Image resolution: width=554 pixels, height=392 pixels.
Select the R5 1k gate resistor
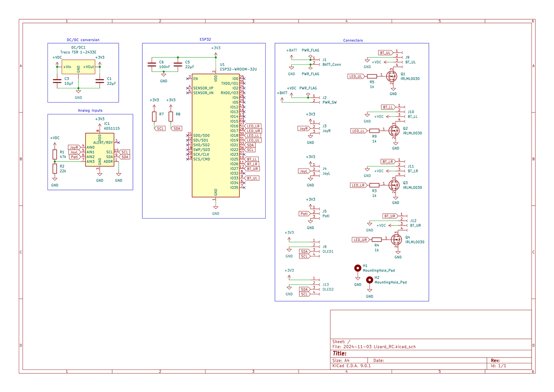372,76
